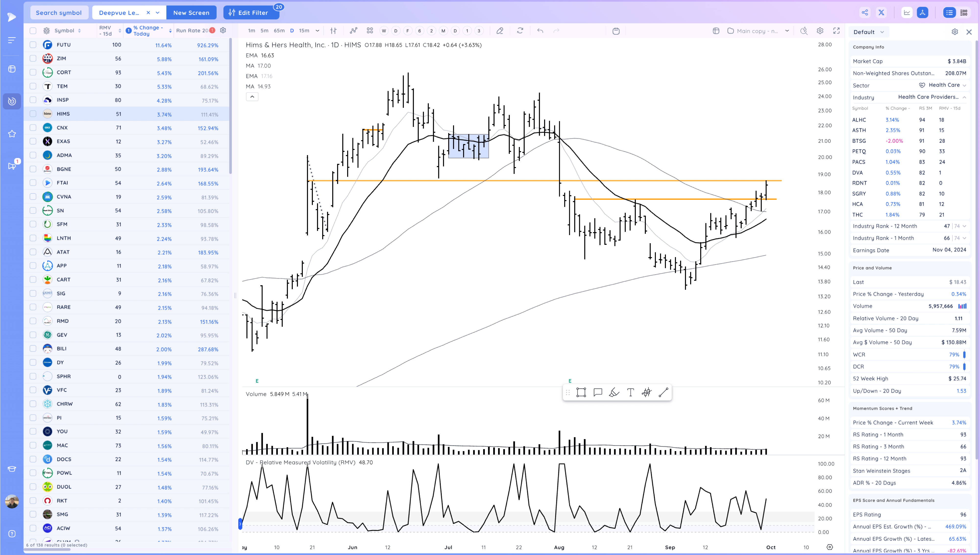980x555 pixels.
Task: Open chart type bars icon in chart toolbar
Action: click(333, 31)
